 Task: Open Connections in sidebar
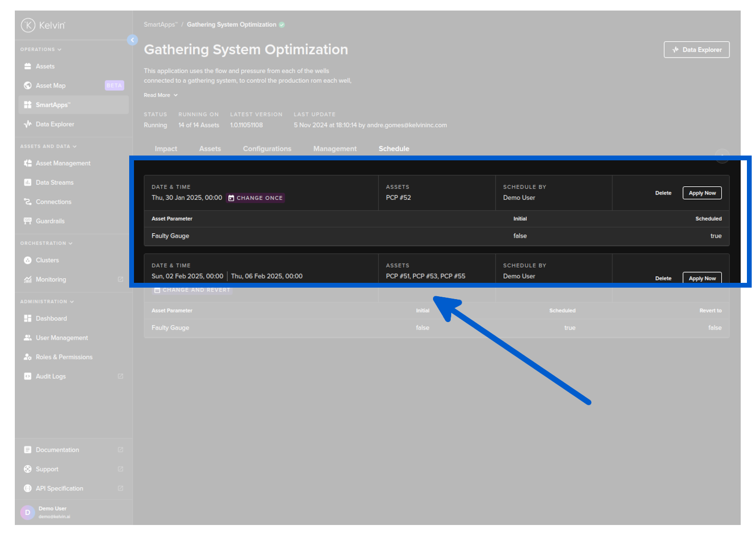pyautogui.click(x=53, y=202)
